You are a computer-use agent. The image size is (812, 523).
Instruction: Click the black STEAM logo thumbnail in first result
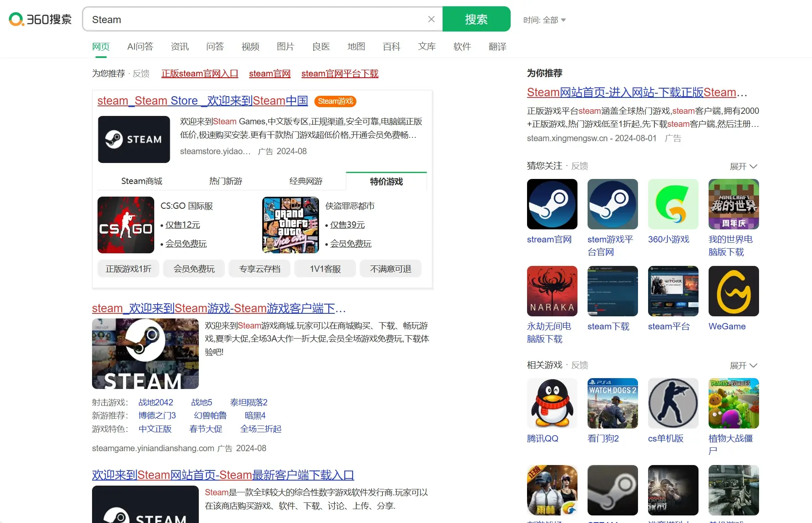pyautogui.click(x=134, y=139)
